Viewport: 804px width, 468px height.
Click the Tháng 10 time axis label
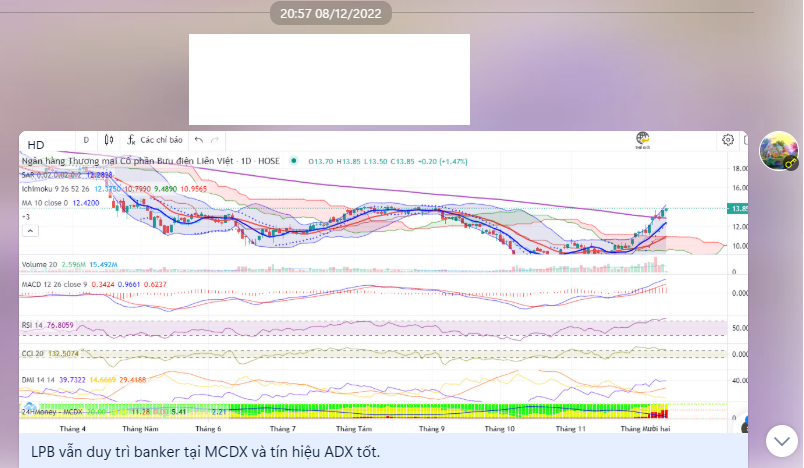tap(499, 429)
